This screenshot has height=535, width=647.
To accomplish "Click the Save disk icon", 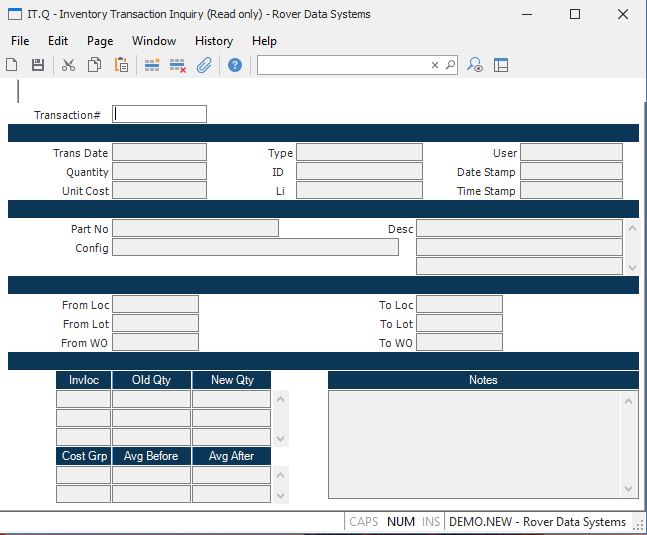I will point(38,65).
